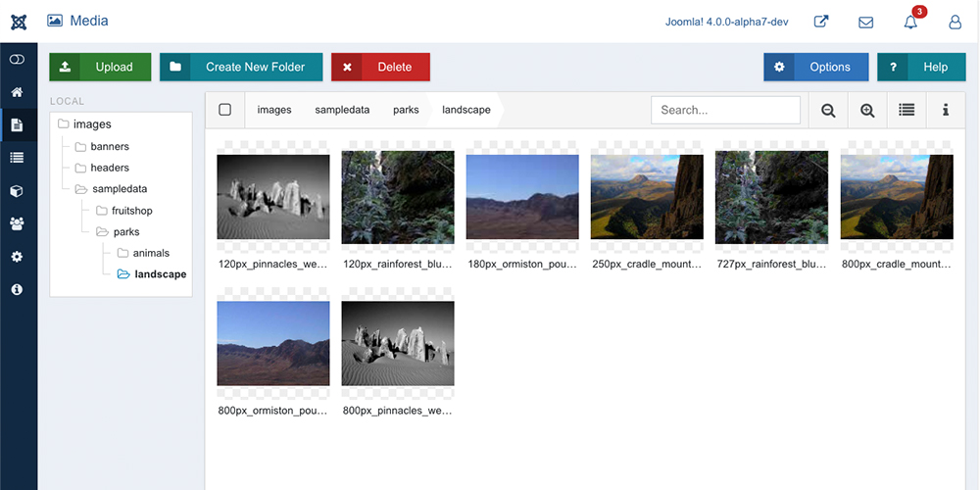The image size is (980, 490).
Task: Select the 250px_cradle_mount thumbnail
Action: click(x=647, y=197)
